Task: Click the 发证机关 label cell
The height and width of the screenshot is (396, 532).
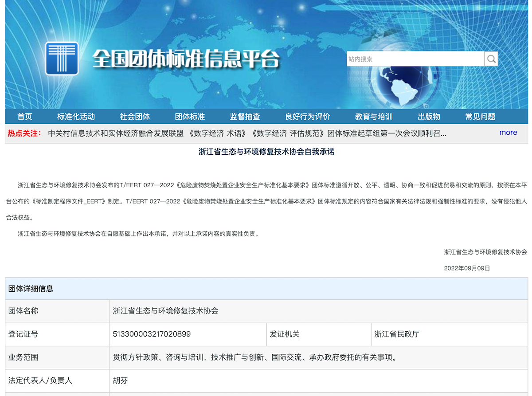Action: [318, 334]
